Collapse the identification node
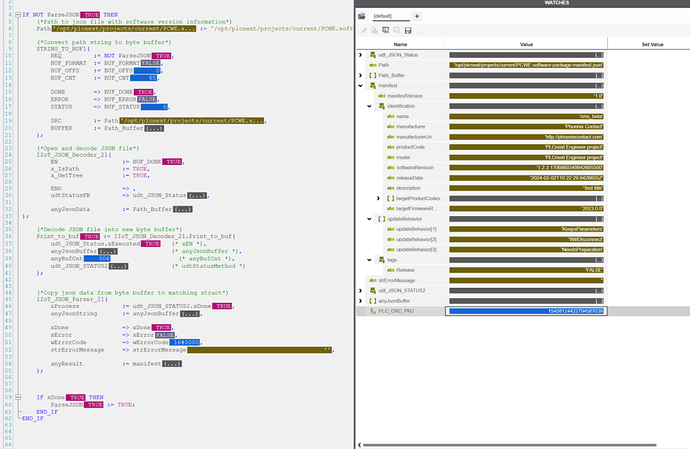This screenshot has height=449, width=690. click(x=368, y=107)
